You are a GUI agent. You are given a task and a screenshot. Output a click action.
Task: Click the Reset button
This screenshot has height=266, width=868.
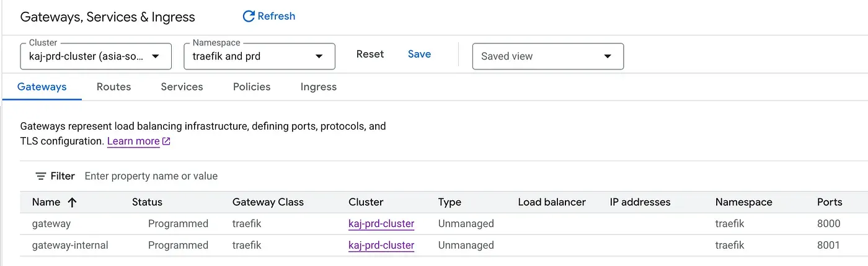pos(370,55)
